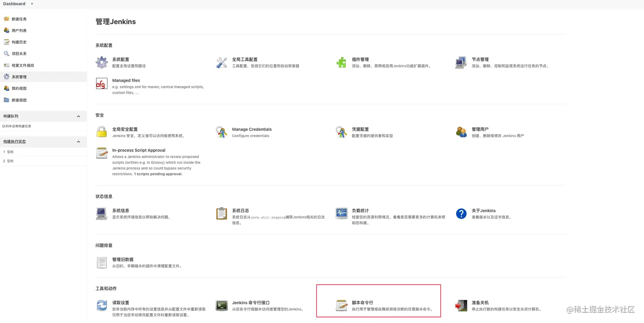Click the 全局工具配置 wrench icon
Viewport: 644px width, 323px height.
(x=221, y=63)
